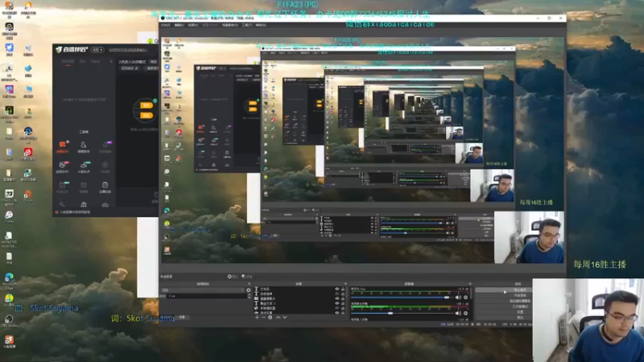Open the orange Douyu shortcut at desktop bottom
The width and height of the screenshot is (644, 362).
(x=9, y=341)
